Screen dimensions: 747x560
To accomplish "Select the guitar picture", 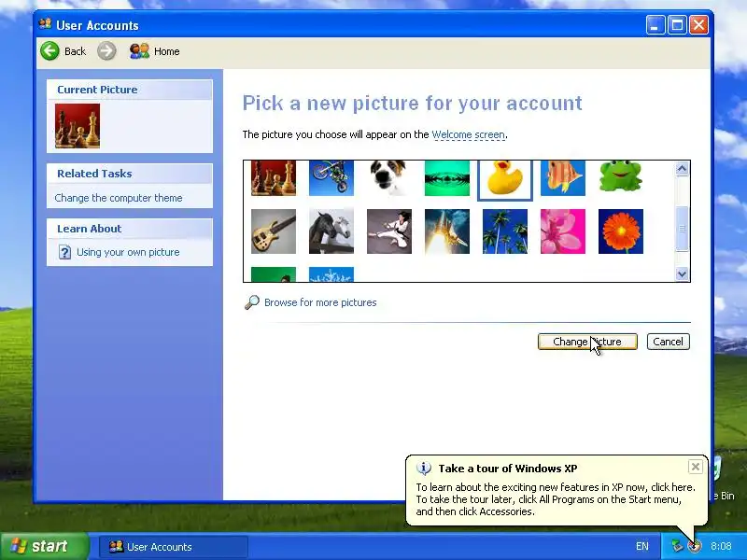I will click(x=274, y=231).
